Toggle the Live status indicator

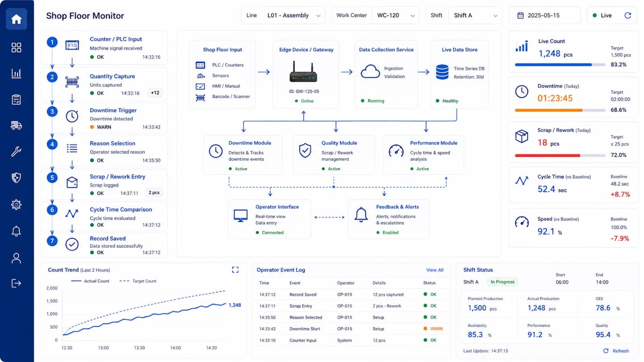602,15
